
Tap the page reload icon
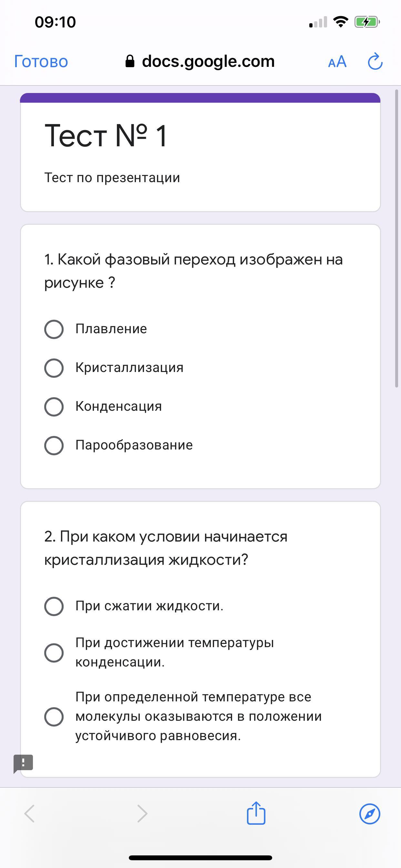click(x=375, y=62)
